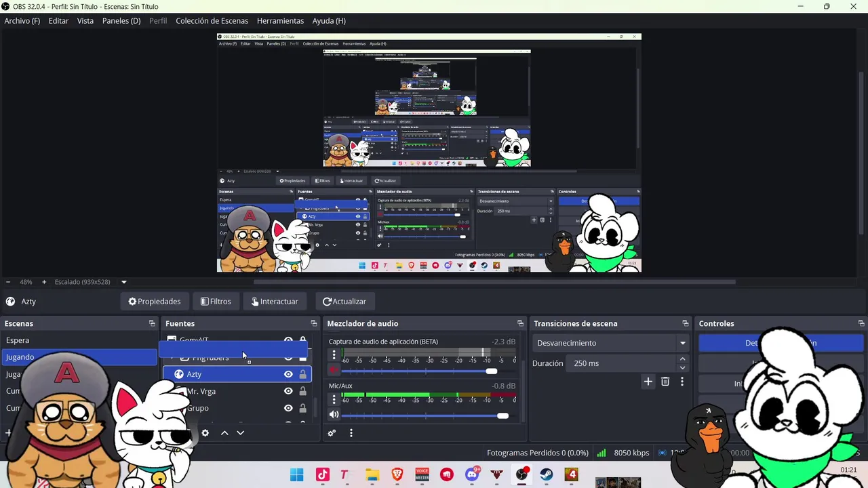The image size is (868, 488).
Task: Select the Espera scene
Action: (79, 340)
